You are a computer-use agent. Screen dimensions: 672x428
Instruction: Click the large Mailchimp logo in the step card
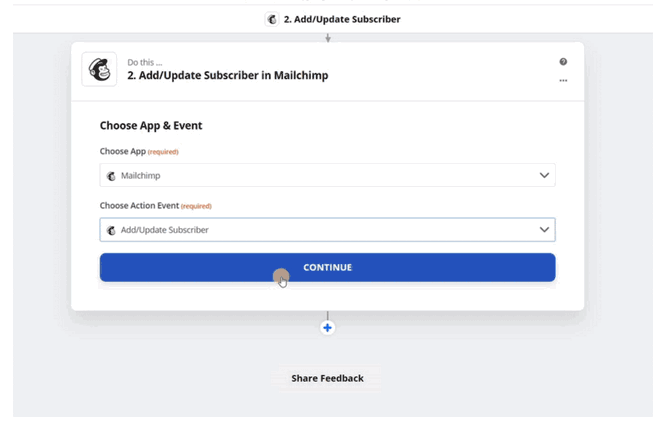99,69
